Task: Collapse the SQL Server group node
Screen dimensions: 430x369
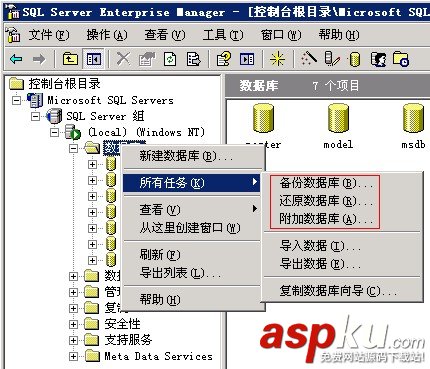Action: (x=35, y=116)
